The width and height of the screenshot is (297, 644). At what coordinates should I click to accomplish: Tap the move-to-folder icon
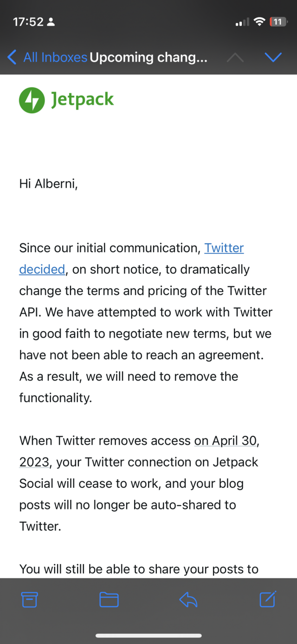pyautogui.click(x=109, y=599)
